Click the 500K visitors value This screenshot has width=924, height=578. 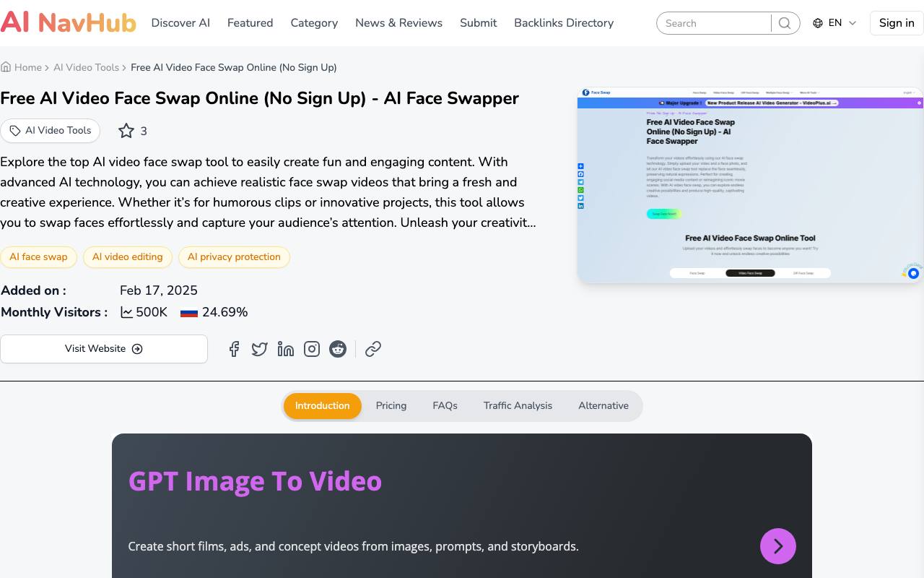152,313
